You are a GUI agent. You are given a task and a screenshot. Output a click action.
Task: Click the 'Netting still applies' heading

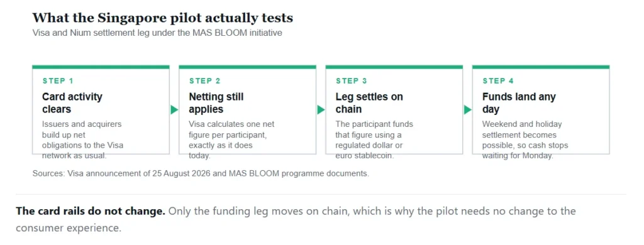point(216,103)
